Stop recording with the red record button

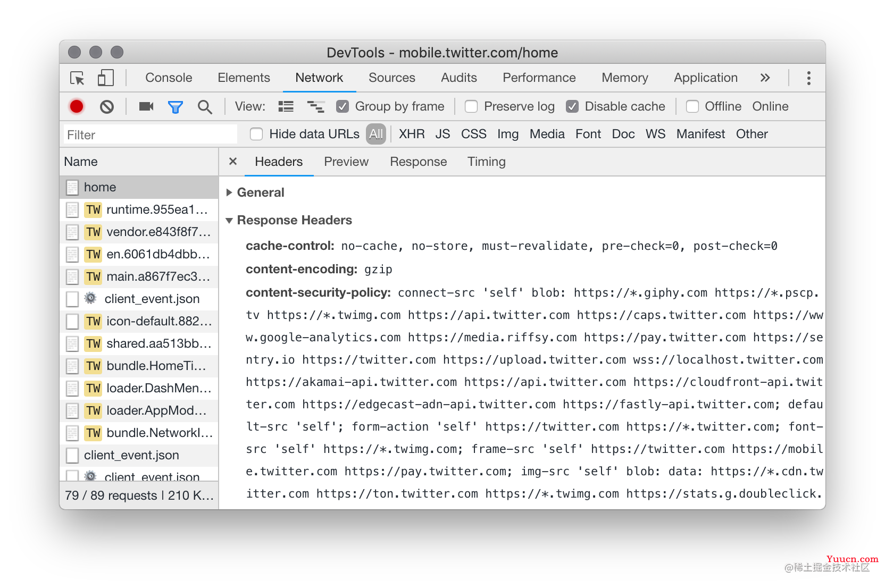[77, 107]
